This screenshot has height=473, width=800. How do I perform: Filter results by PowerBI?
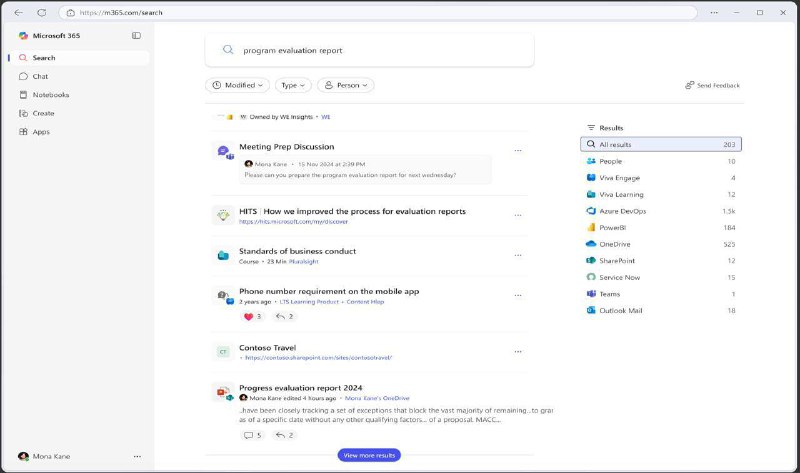pyautogui.click(x=661, y=228)
